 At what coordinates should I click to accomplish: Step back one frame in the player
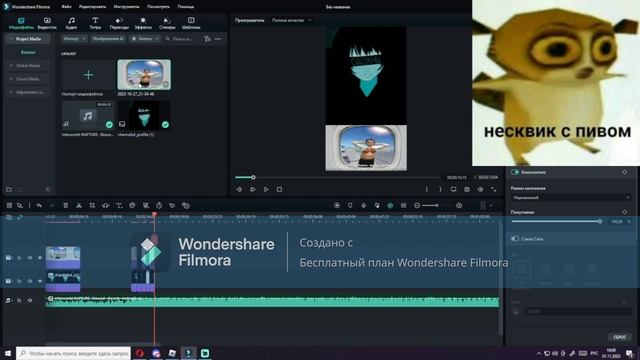[x=239, y=189]
